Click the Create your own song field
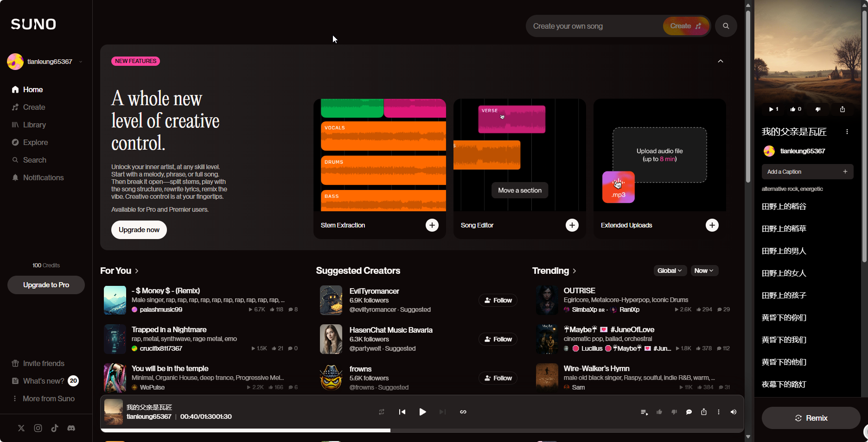This screenshot has height=442, width=868. pyautogui.click(x=596, y=26)
